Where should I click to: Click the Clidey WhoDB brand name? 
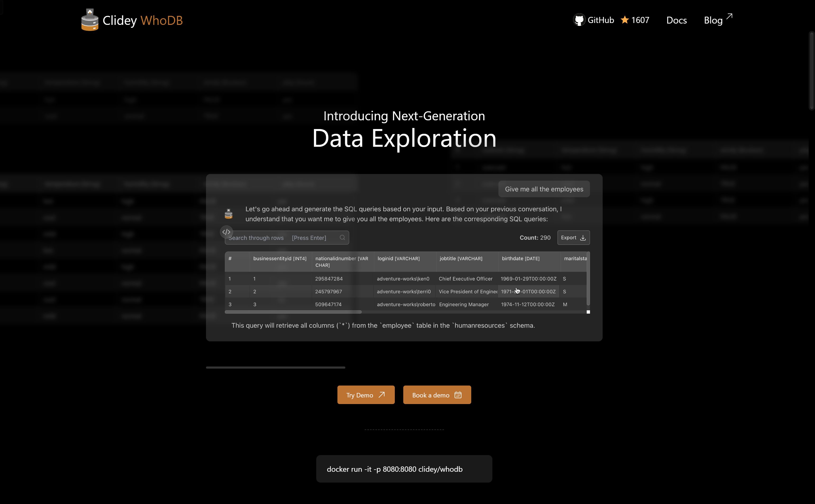point(143,20)
